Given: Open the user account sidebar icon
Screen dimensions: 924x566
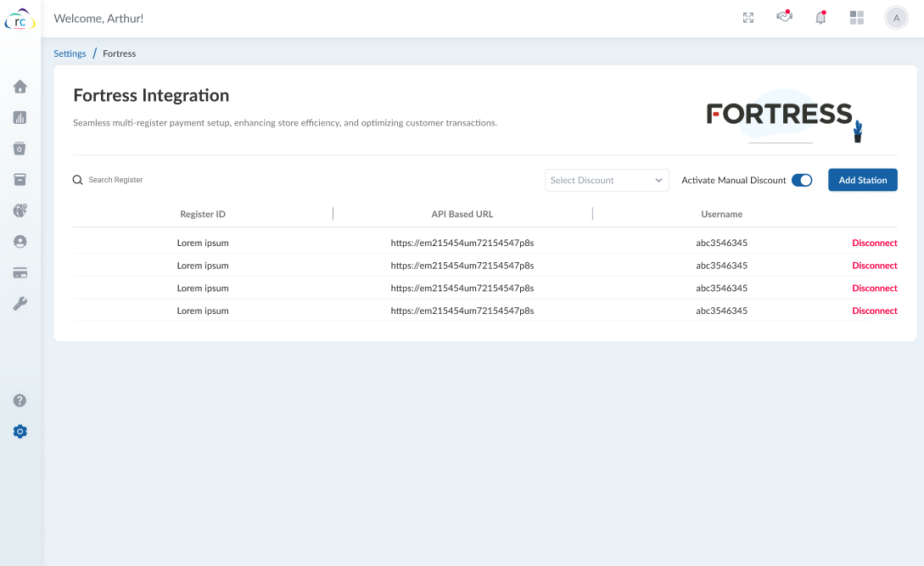Looking at the screenshot, I should tap(20, 242).
